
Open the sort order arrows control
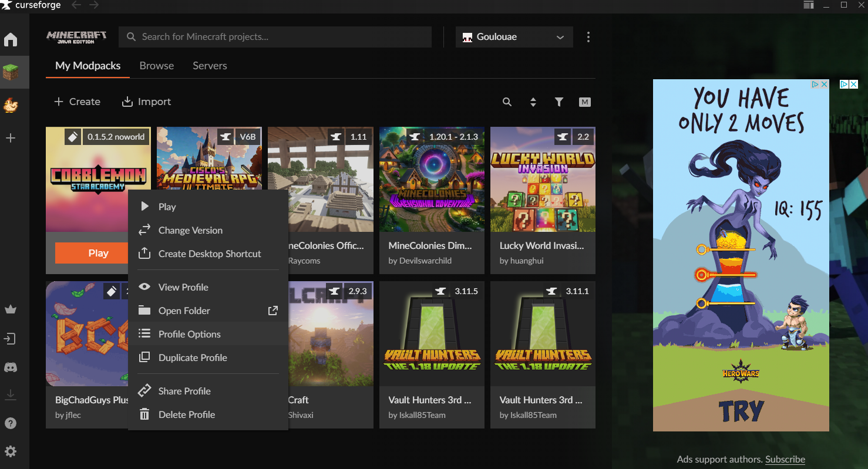(x=533, y=102)
